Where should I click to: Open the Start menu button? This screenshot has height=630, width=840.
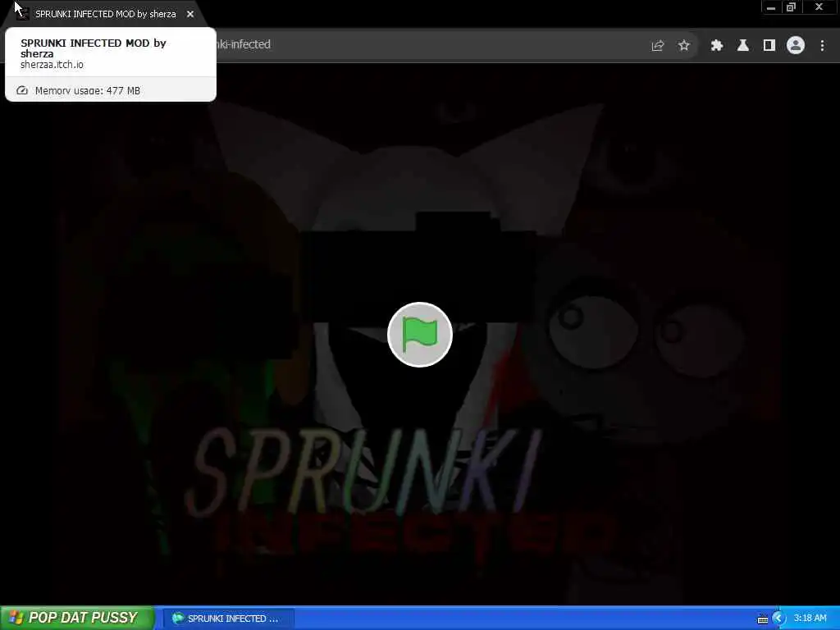(x=77, y=618)
